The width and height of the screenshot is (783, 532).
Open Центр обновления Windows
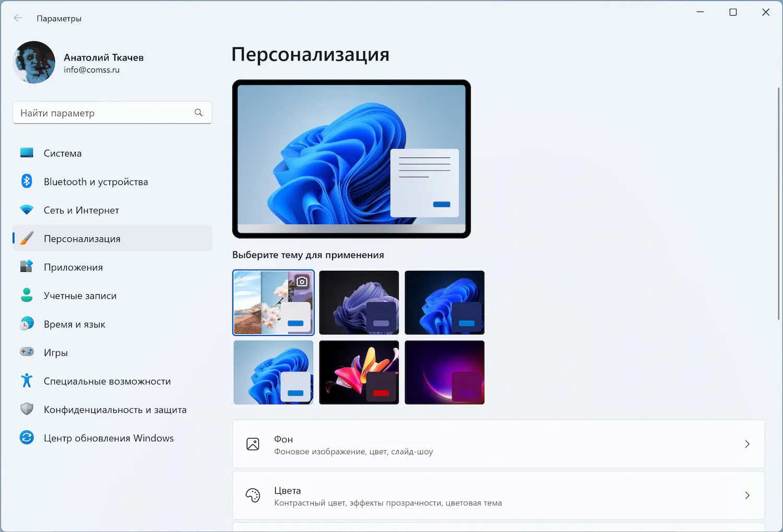point(112,438)
